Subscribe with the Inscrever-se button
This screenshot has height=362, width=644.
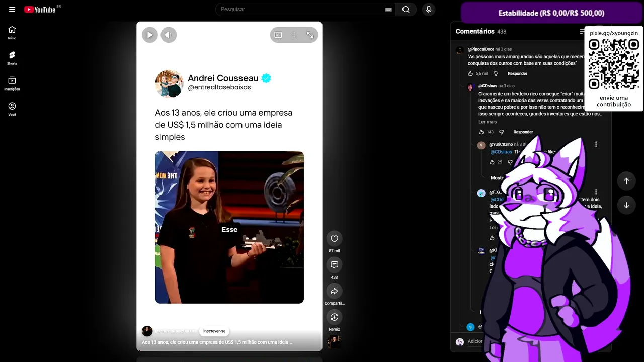click(214, 331)
